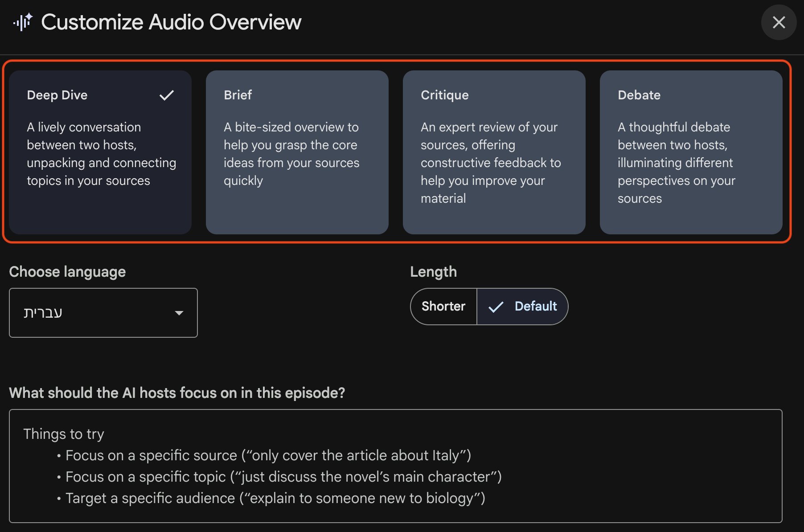Choose the Brief format card
804x532 pixels.
pyautogui.click(x=297, y=152)
